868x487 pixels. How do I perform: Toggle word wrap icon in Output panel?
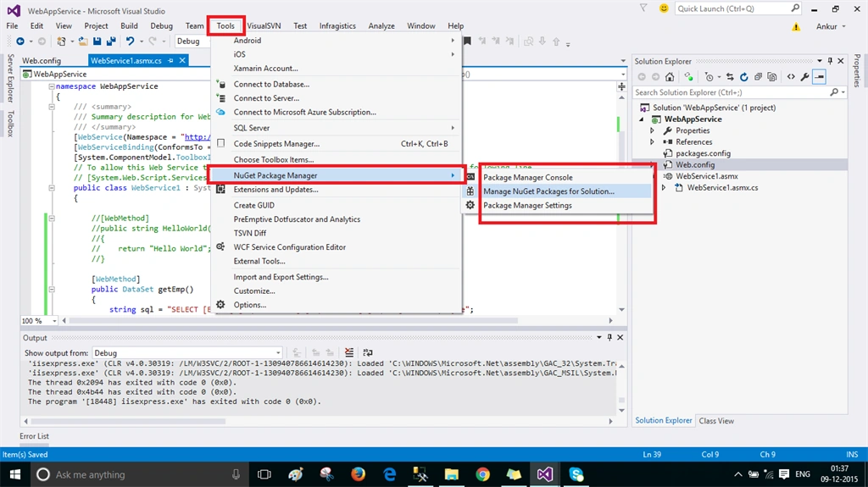(368, 352)
